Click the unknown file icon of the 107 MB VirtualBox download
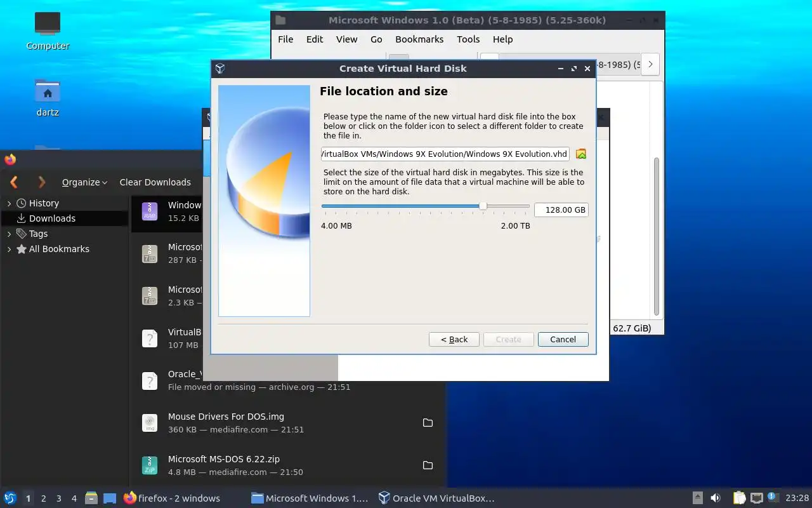Viewport: 812px width, 508px height. [149, 338]
